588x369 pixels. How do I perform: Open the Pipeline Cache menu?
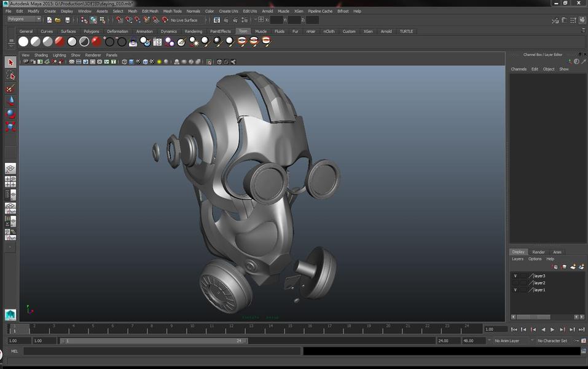[x=320, y=11]
